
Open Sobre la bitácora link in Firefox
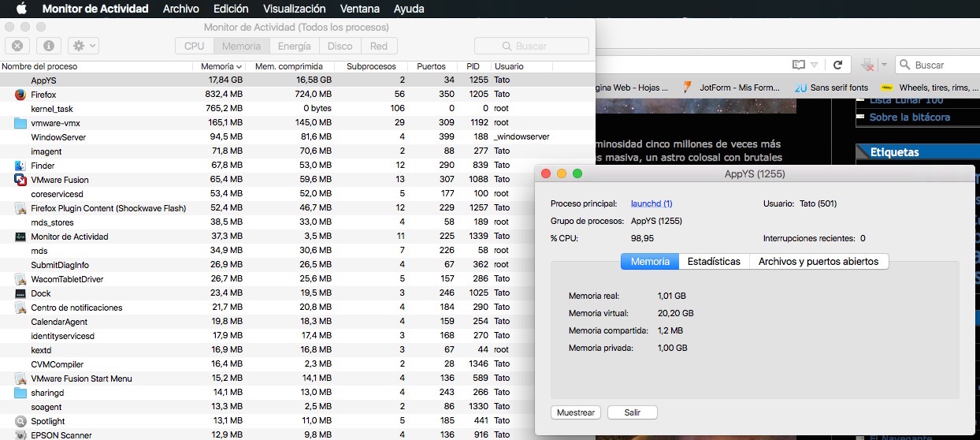909,117
